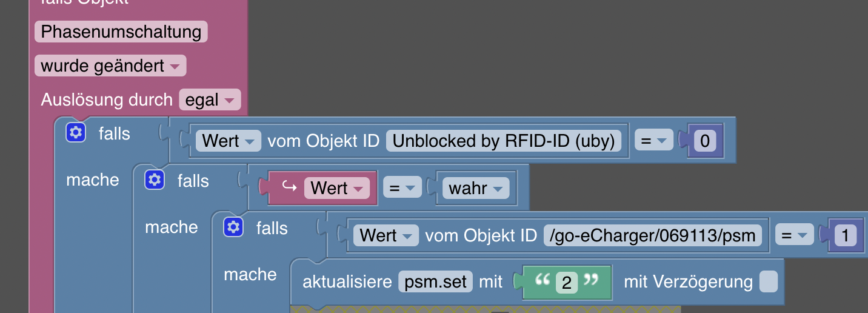Click gear icon on innermost falls block
868x313 pixels.
click(x=233, y=227)
